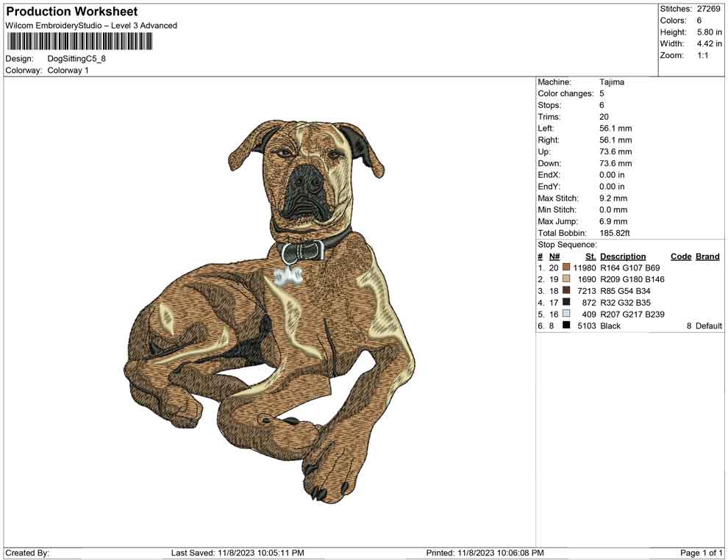The width and height of the screenshot is (728, 560).
Task: Click the Stitches value 27269
Action: (x=708, y=9)
